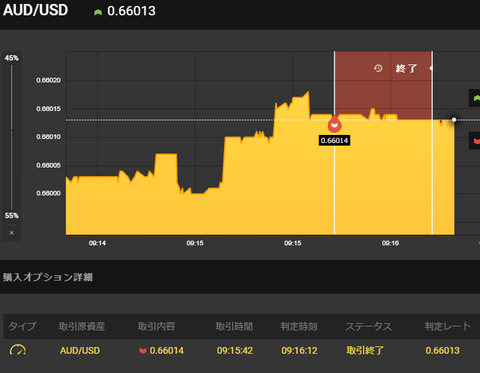This screenshot has height=373, width=480.
Task: Click the ステータス column header
Action: point(369,326)
